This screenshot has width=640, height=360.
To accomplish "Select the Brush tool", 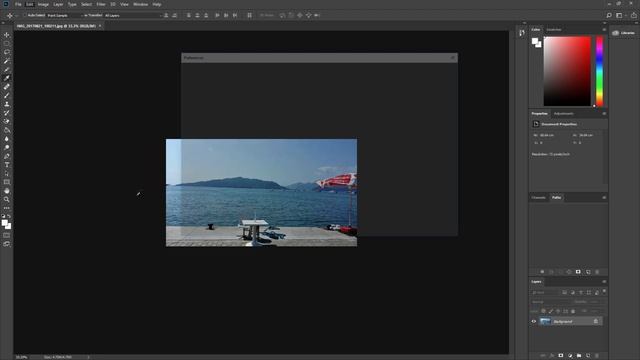I will pos(7,96).
